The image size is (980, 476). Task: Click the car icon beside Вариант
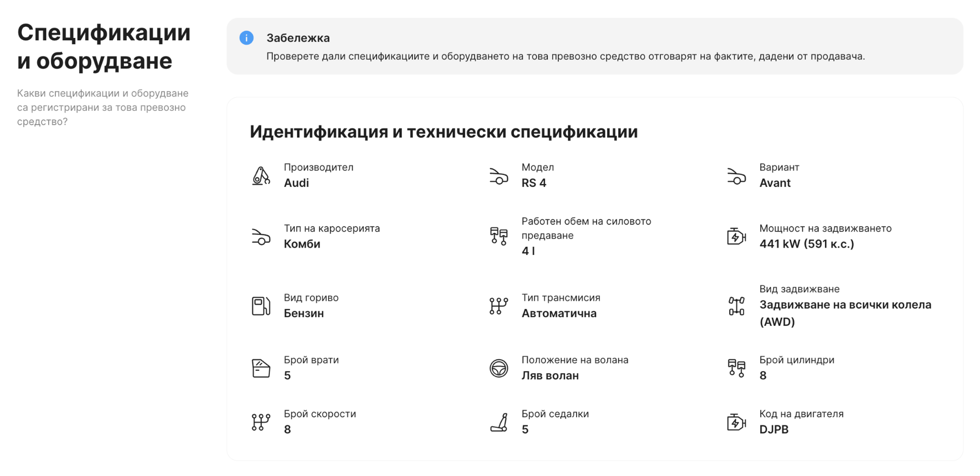(737, 176)
